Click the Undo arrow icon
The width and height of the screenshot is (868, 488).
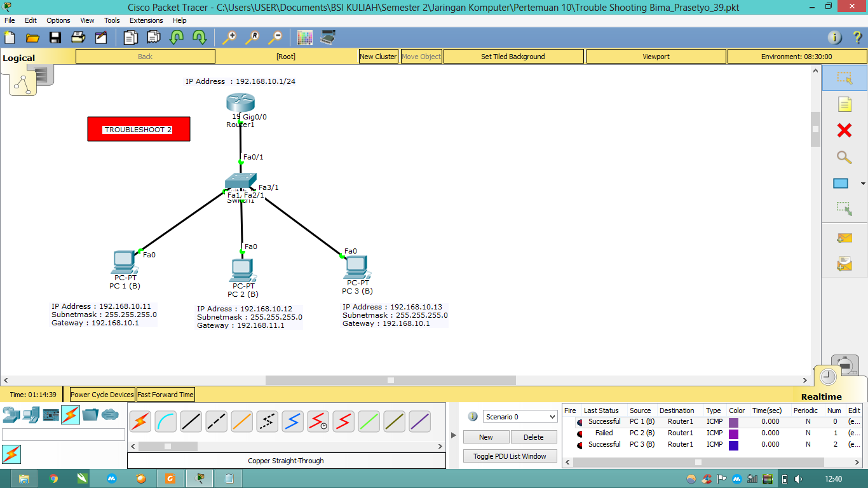(176, 37)
